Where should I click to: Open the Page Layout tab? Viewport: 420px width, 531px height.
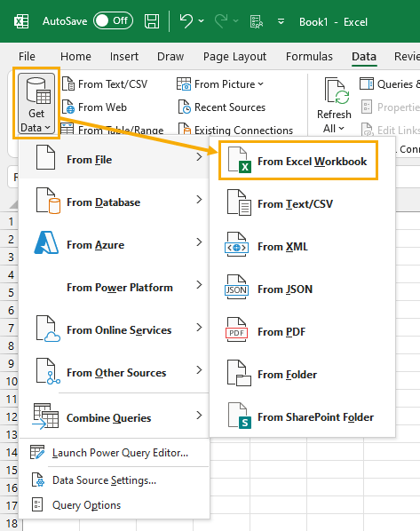click(234, 57)
